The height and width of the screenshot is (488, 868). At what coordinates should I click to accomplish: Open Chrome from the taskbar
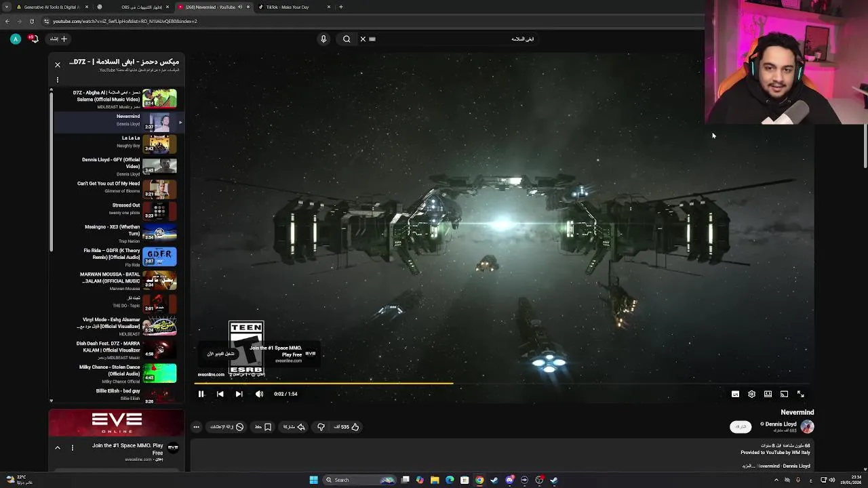click(479, 480)
